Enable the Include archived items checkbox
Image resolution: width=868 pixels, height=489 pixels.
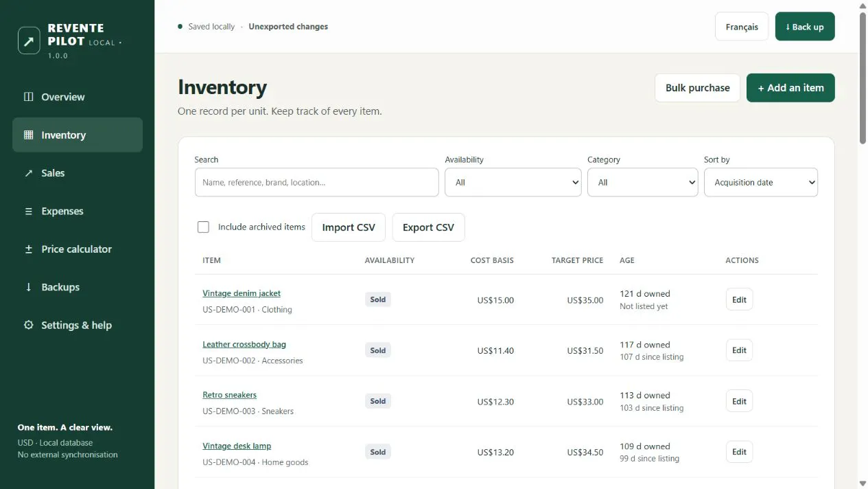203,227
